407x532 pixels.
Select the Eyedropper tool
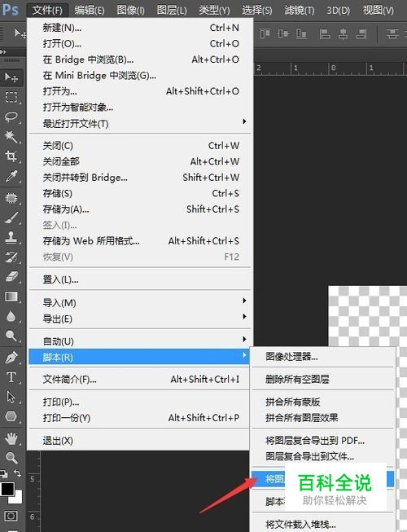[x=11, y=177]
